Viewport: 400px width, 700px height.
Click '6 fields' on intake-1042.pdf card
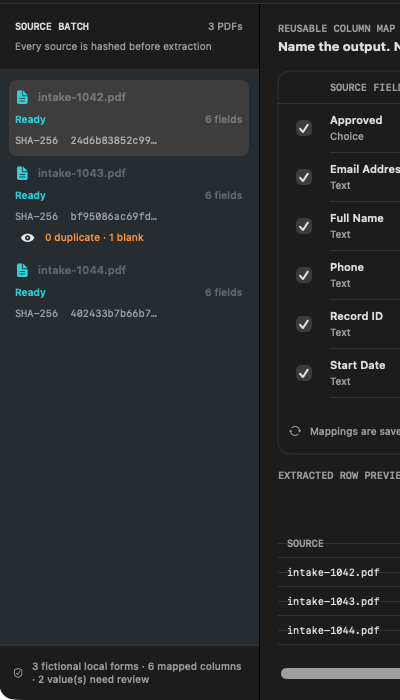(224, 120)
